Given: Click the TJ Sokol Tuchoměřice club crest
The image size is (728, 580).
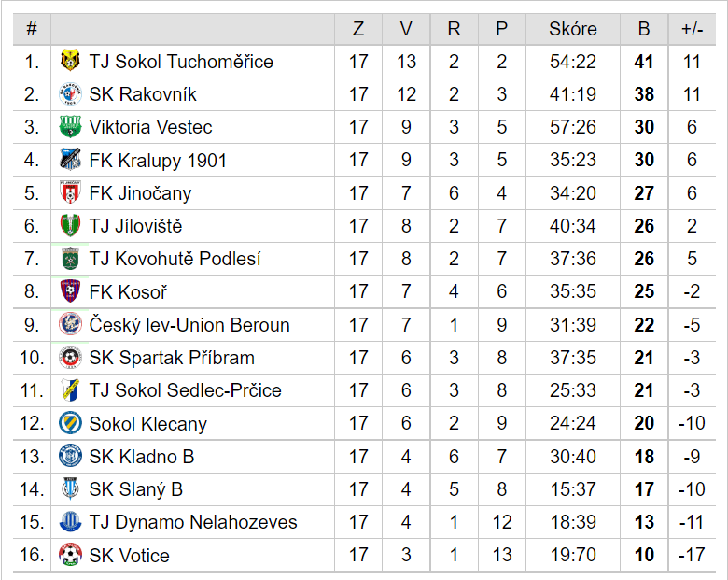Looking at the screenshot, I should click(70, 61).
